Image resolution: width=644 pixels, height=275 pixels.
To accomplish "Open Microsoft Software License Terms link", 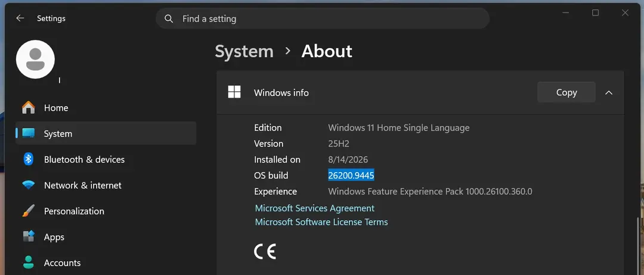I will [321, 222].
